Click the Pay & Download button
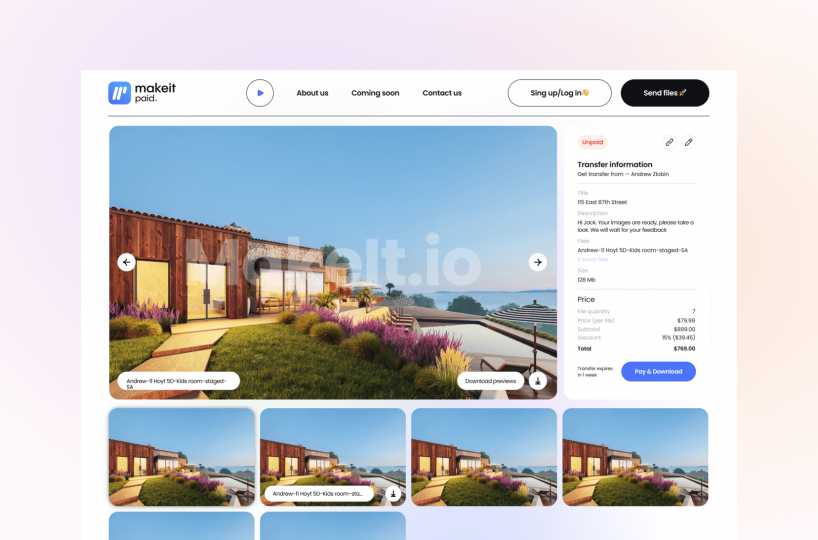 pos(658,371)
